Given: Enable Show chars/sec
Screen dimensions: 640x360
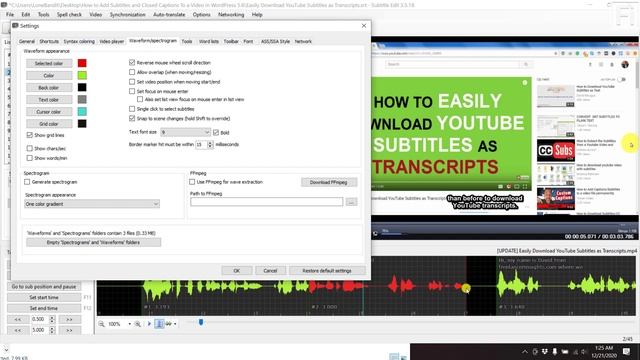Looking at the screenshot, I should tap(29, 148).
